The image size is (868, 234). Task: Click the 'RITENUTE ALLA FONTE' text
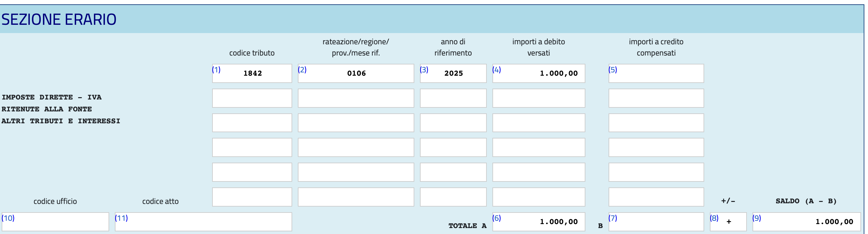47,109
